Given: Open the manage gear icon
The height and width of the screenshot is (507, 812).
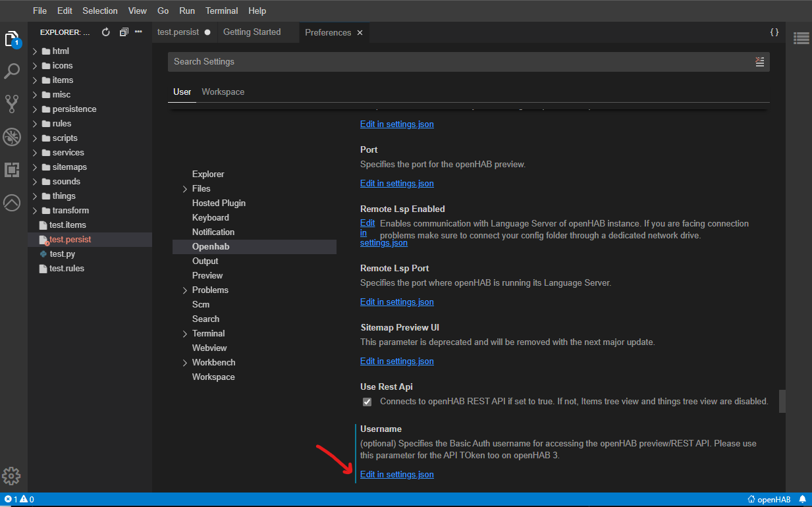Looking at the screenshot, I should pos(12,475).
